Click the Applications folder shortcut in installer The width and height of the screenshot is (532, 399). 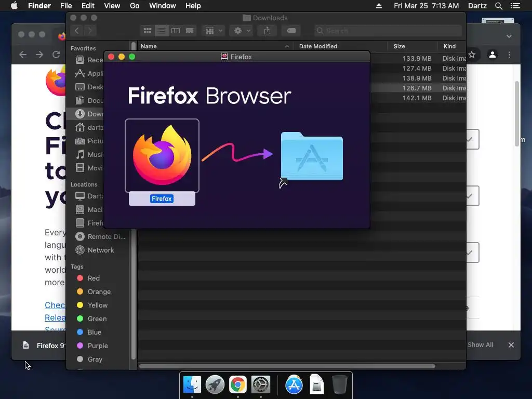pyautogui.click(x=312, y=156)
